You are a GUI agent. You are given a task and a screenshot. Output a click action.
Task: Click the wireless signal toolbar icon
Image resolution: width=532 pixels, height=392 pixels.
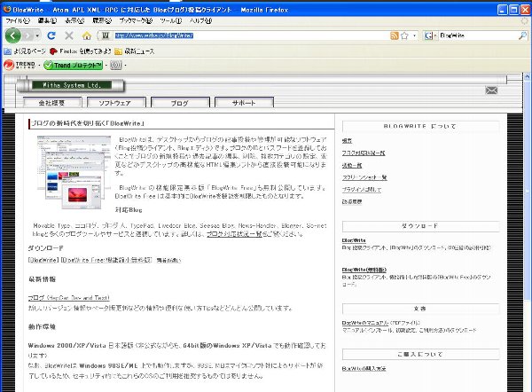click(115, 65)
